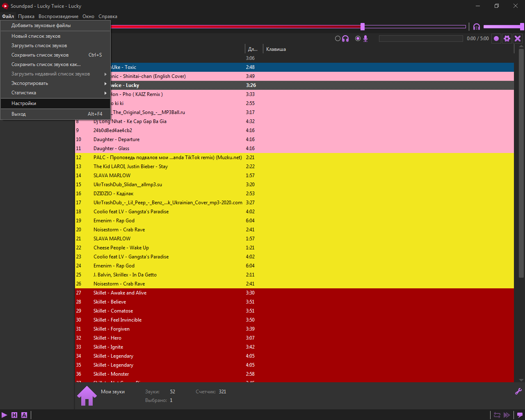This screenshot has width=525, height=420.
Task: Select The Kid LAROI, Justin Bieber - Stay
Action: 294,167
